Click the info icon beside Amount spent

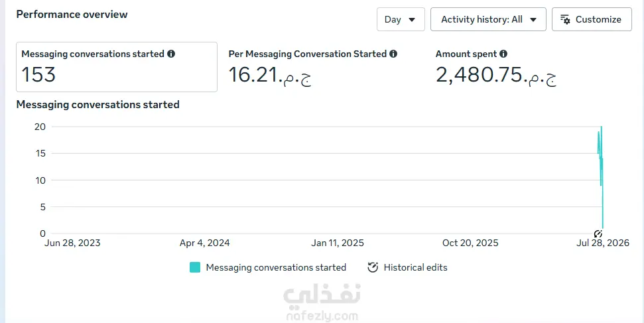(503, 54)
